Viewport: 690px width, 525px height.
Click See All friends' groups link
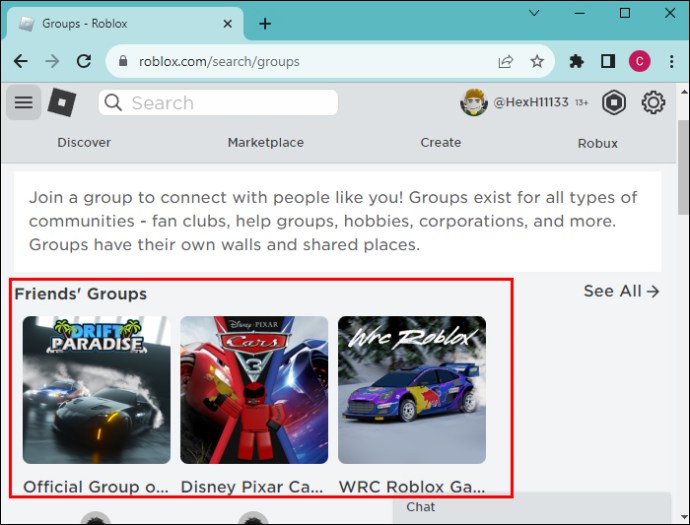point(621,291)
